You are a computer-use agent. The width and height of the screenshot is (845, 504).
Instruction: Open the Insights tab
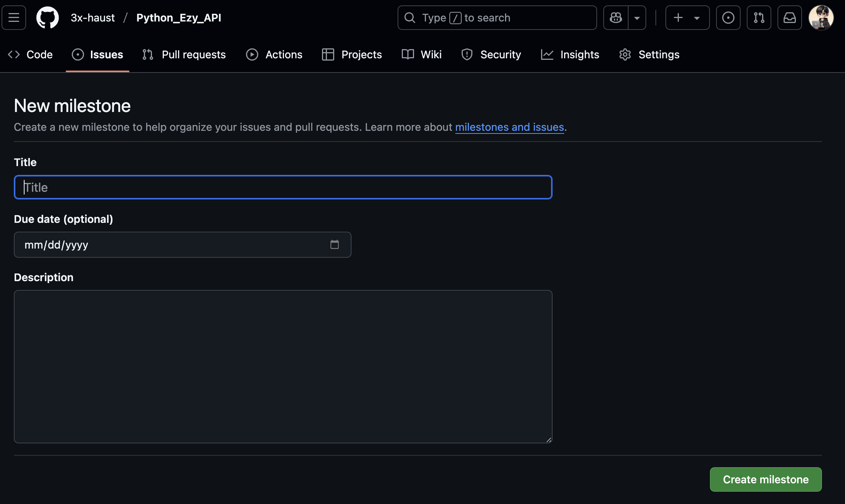(x=570, y=54)
